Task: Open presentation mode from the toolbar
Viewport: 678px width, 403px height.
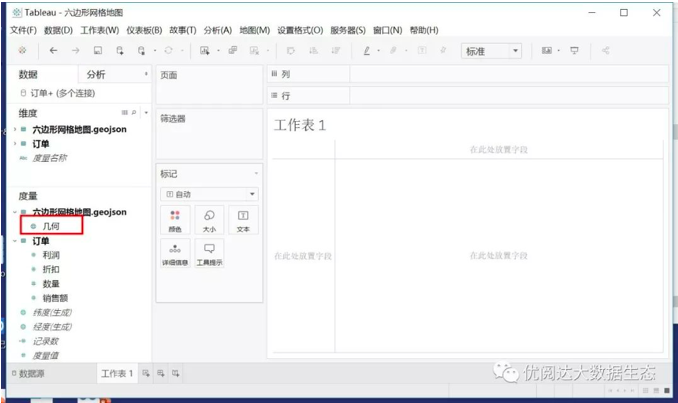Action: pyautogui.click(x=574, y=50)
